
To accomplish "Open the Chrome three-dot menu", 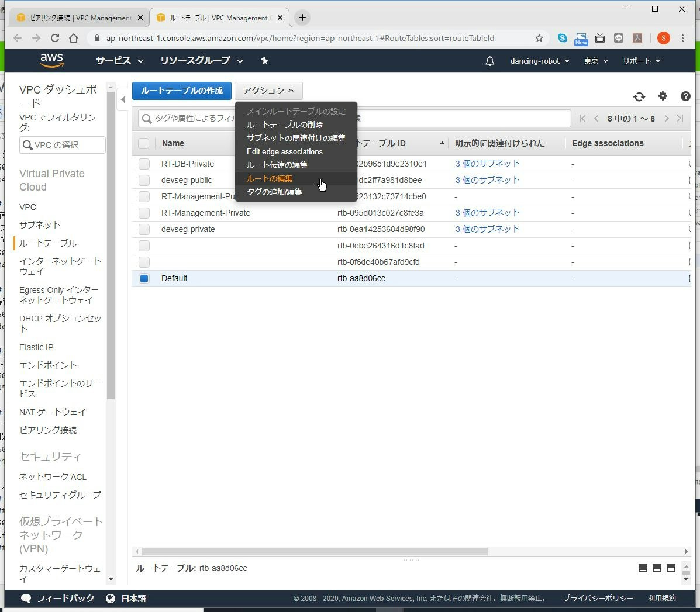I will click(682, 39).
